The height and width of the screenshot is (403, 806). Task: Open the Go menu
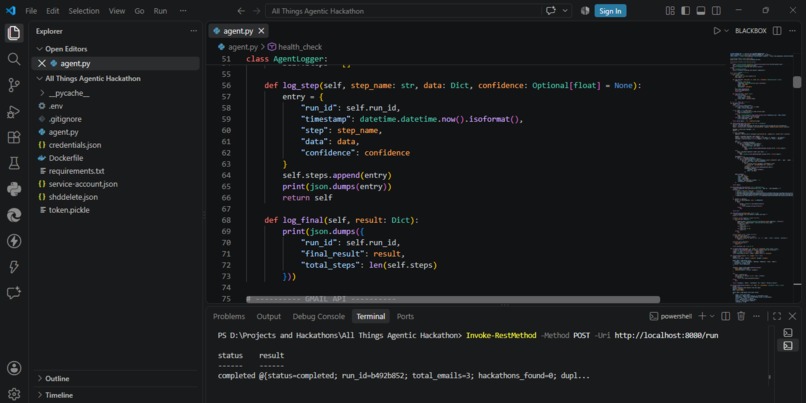pyautogui.click(x=139, y=11)
